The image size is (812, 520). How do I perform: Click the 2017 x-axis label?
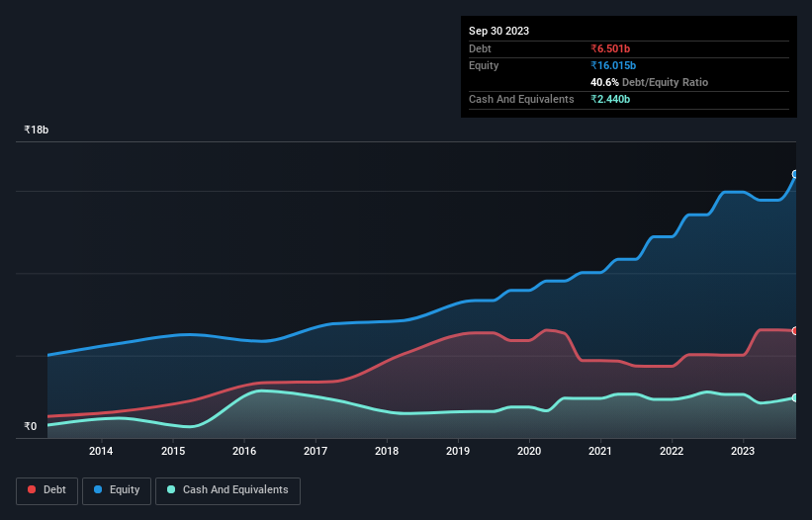point(316,451)
